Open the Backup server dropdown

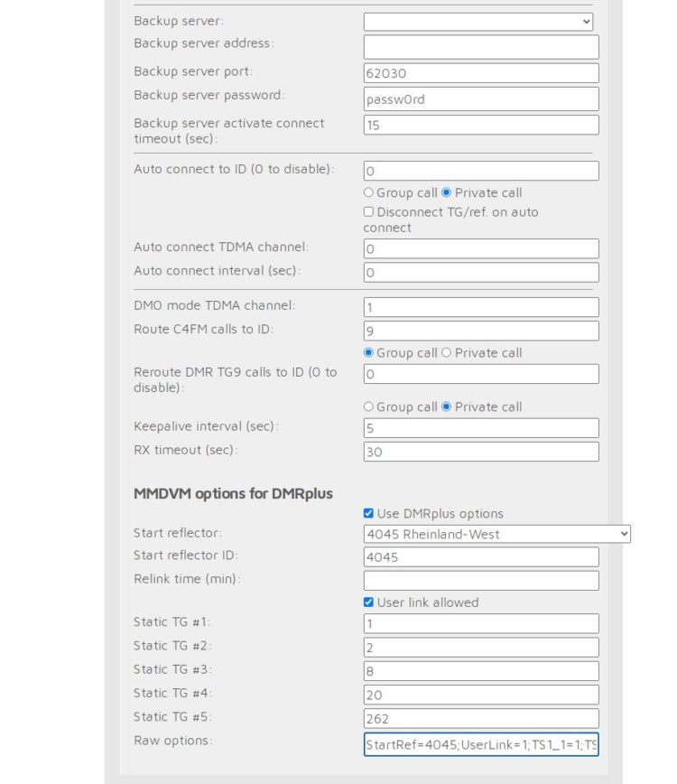(x=477, y=21)
